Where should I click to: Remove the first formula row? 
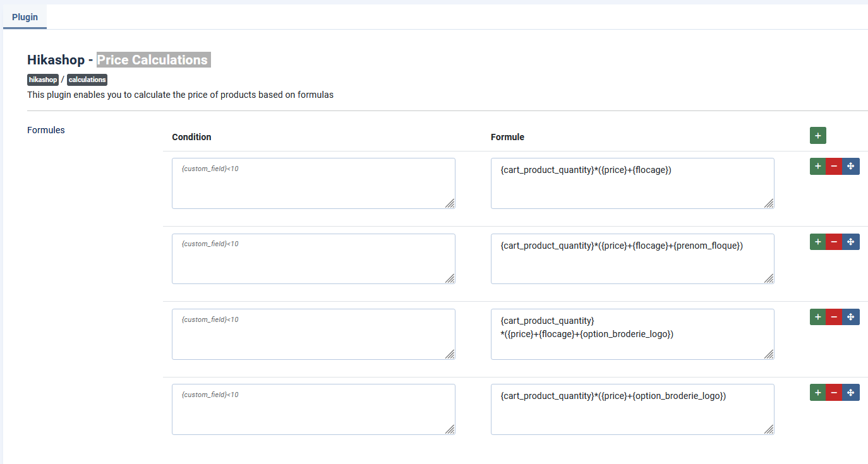[x=834, y=167]
